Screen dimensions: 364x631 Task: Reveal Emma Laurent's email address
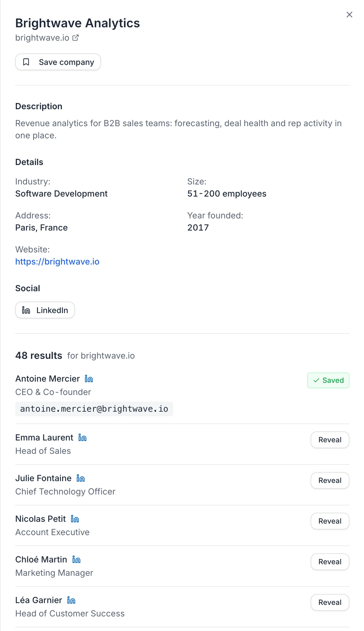point(330,440)
